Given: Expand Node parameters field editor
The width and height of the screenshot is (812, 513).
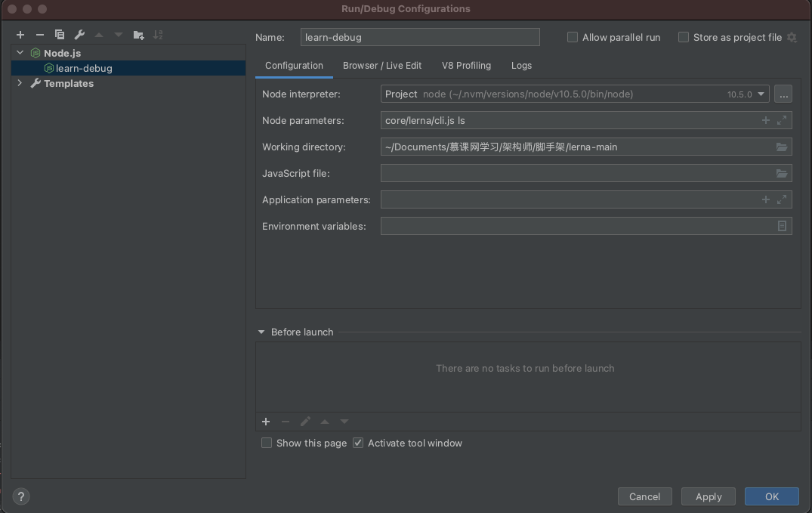Looking at the screenshot, I should click(782, 120).
